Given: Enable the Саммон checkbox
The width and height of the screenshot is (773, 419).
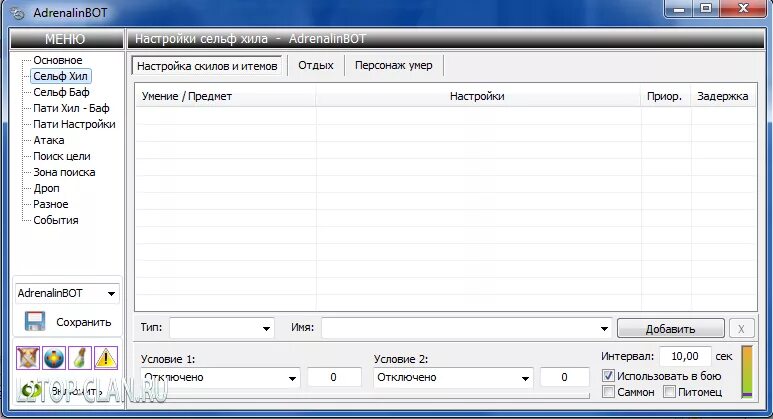Looking at the screenshot, I should [x=608, y=392].
